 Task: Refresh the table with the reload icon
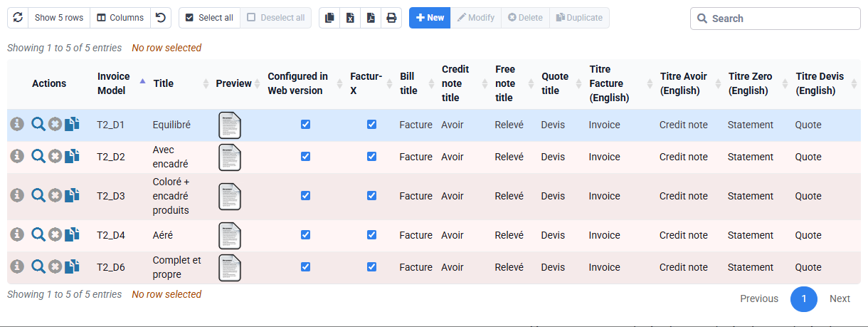coord(18,18)
